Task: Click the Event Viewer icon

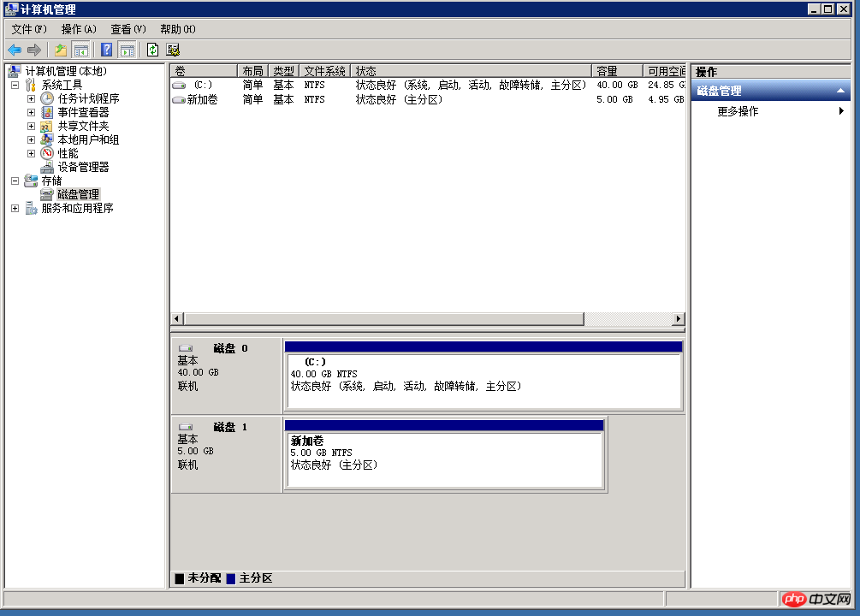Action: [47, 112]
